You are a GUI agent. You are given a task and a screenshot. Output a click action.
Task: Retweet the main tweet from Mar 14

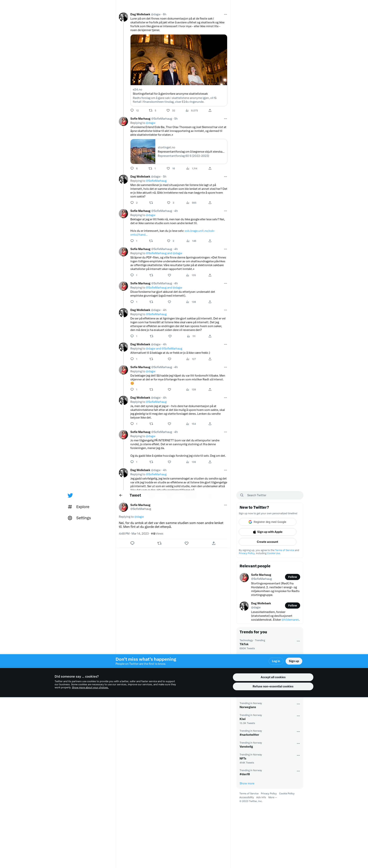pos(159,543)
